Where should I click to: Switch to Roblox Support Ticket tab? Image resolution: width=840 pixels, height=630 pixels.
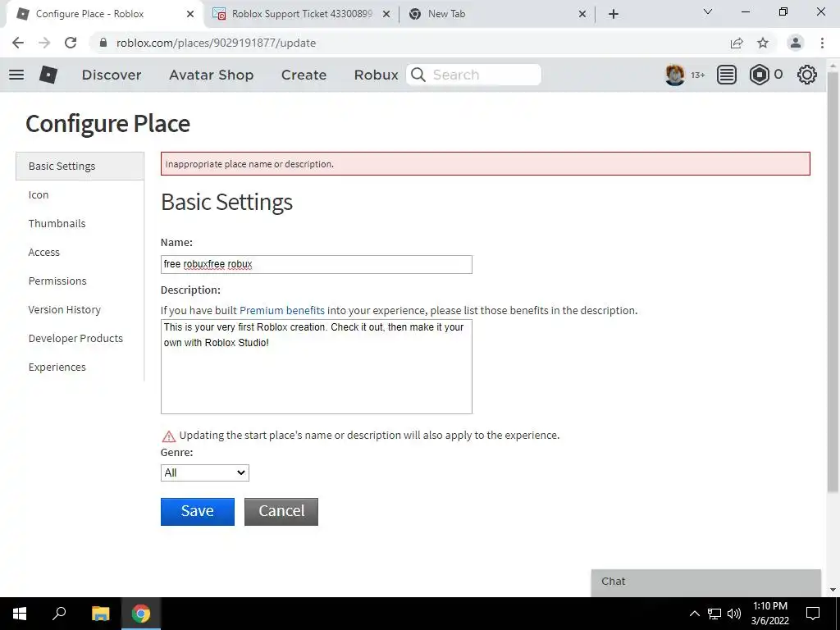point(302,14)
